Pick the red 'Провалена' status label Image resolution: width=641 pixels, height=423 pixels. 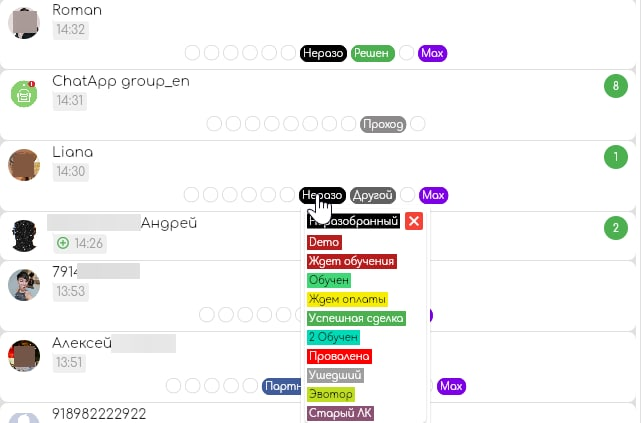pyautogui.click(x=339, y=356)
